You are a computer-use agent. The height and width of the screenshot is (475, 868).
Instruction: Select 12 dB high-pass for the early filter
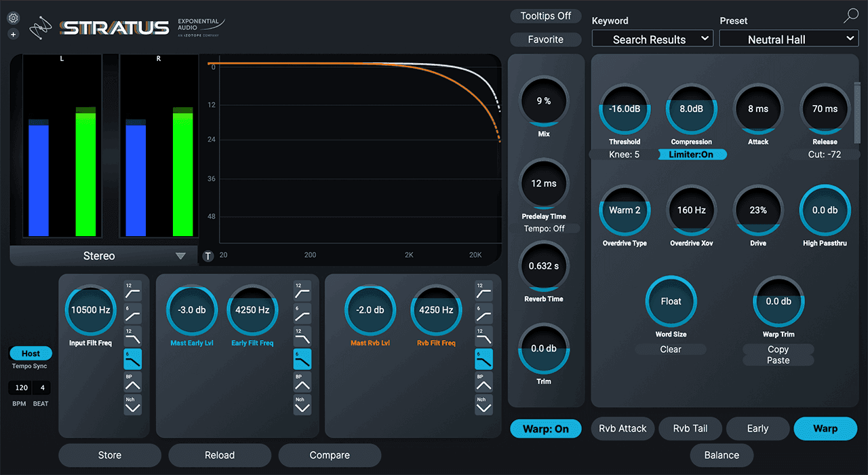[x=302, y=290]
